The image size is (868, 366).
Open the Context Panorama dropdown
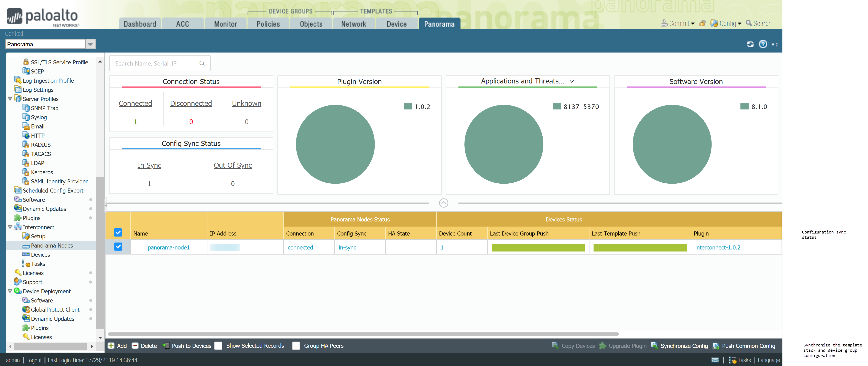(x=90, y=44)
